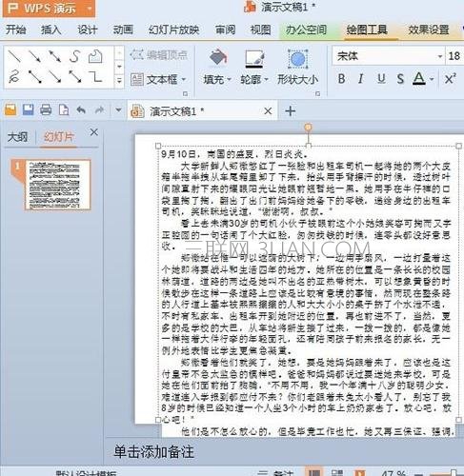Select the S-curve shape tool
This screenshot has width=464, height=476.
pyautogui.click(x=74, y=56)
